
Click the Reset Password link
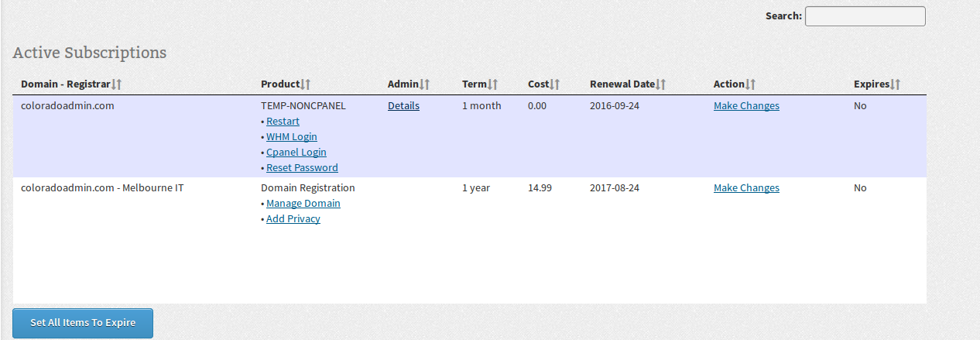[x=302, y=168]
